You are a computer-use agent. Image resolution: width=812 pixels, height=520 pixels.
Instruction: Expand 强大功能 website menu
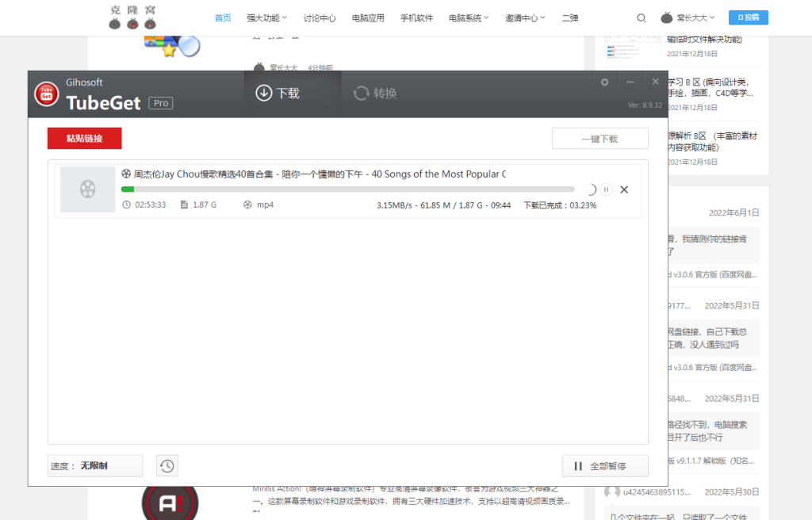266,18
